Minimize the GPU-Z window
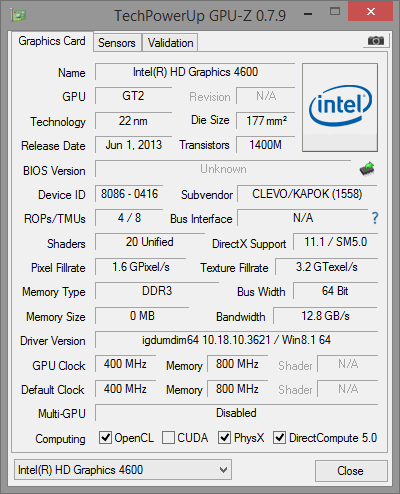The width and height of the screenshot is (400, 494). 308,13
